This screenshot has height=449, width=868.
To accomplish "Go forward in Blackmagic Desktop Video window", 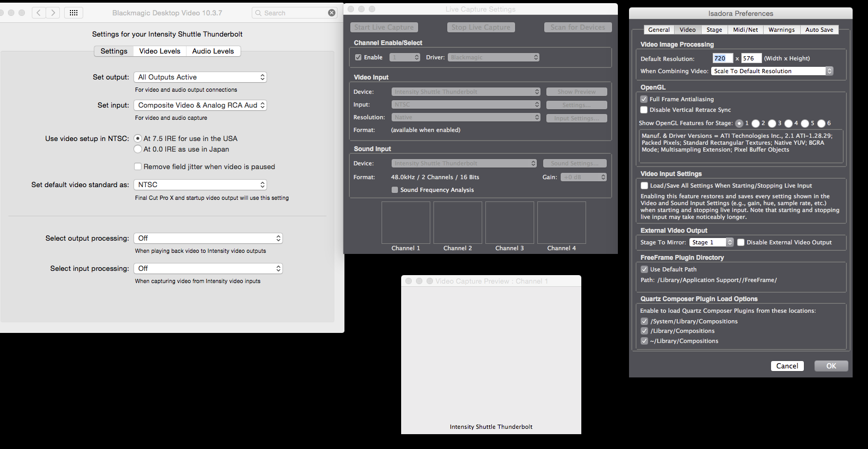I will coord(52,13).
